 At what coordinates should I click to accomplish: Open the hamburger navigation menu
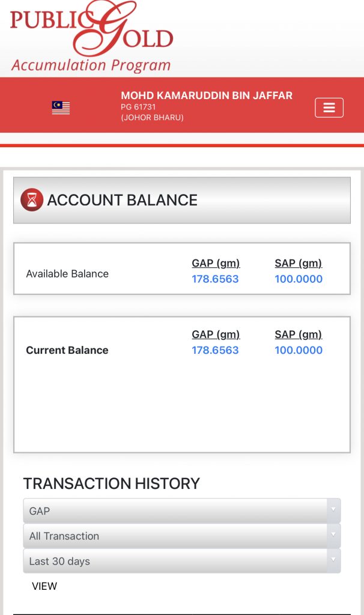tap(329, 108)
